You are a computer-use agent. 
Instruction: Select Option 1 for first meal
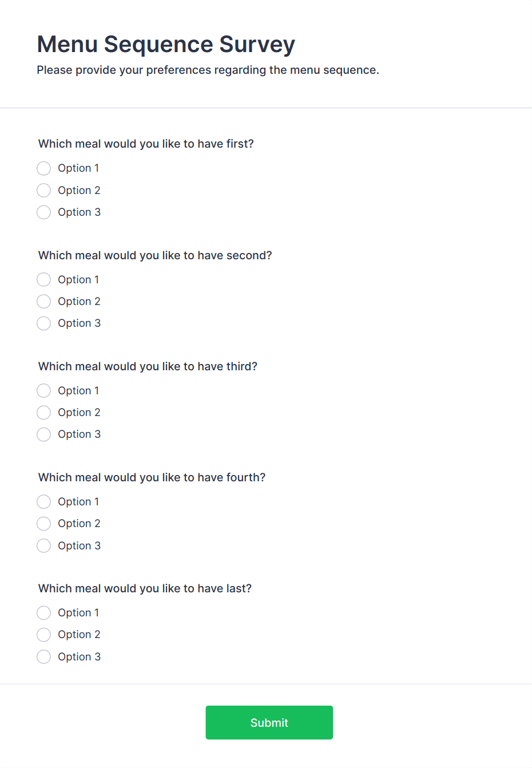point(44,168)
